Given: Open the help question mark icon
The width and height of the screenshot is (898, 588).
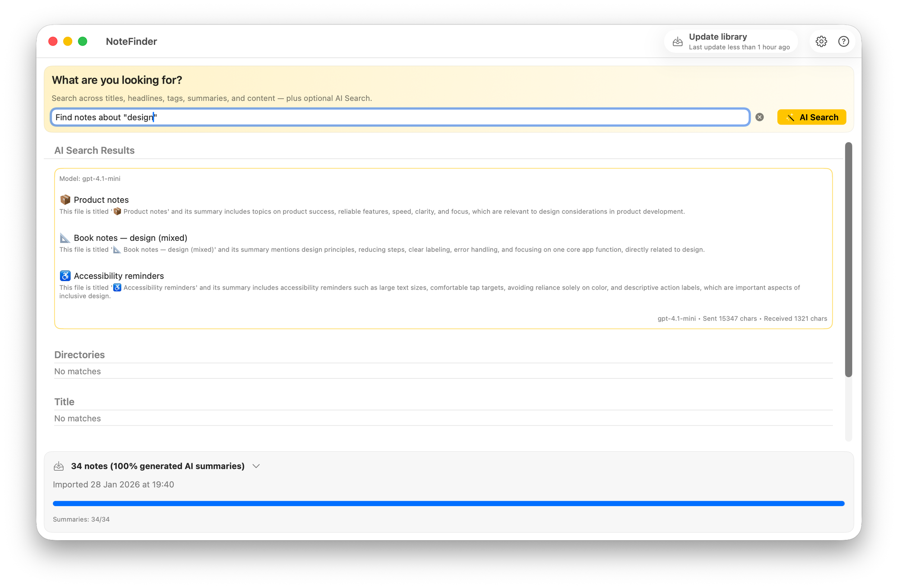Looking at the screenshot, I should [843, 42].
